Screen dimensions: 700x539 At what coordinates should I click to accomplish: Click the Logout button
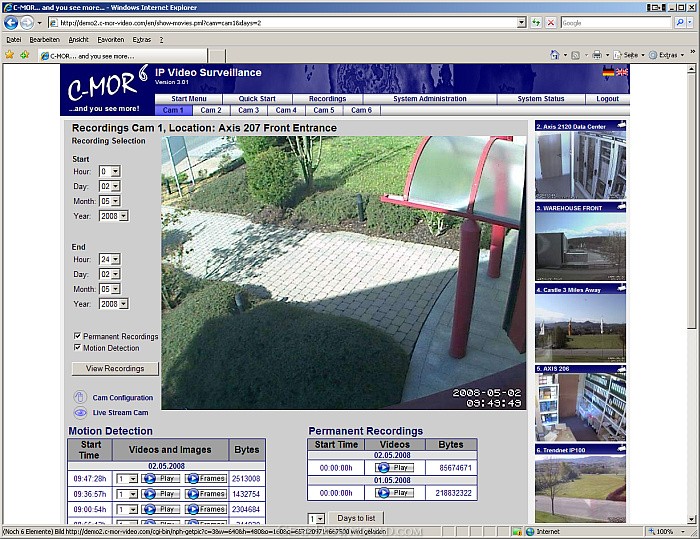pyautogui.click(x=608, y=99)
